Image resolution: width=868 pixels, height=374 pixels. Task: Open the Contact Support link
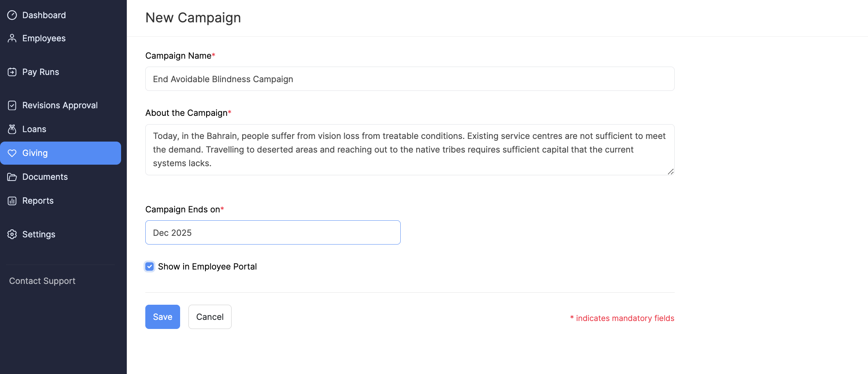[x=42, y=281]
